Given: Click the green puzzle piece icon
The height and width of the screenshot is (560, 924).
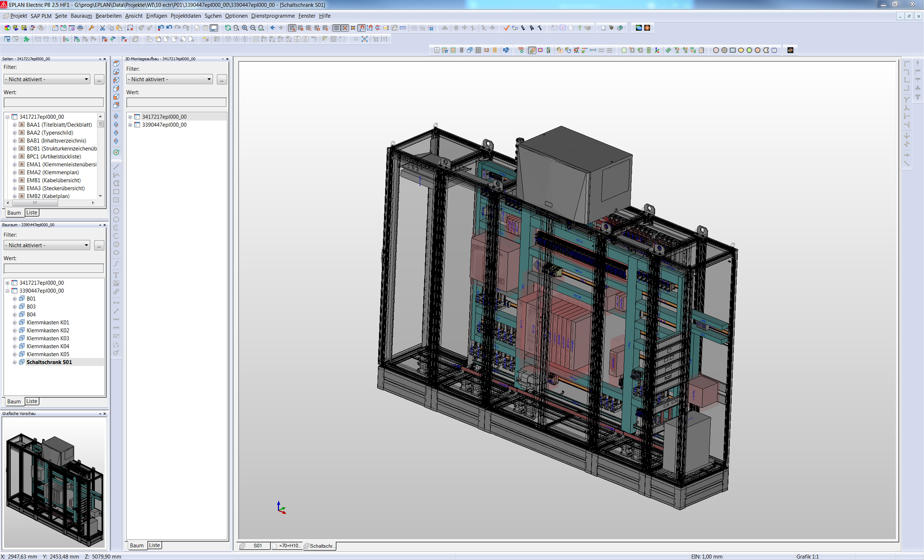Looking at the screenshot, I should click(26, 39).
